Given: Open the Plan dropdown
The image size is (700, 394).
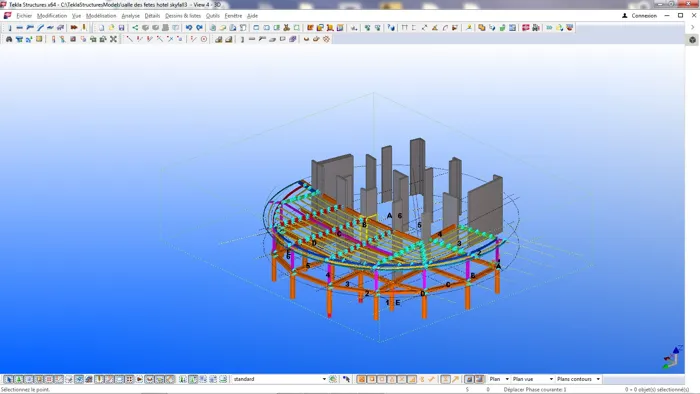Looking at the screenshot, I should (499, 379).
